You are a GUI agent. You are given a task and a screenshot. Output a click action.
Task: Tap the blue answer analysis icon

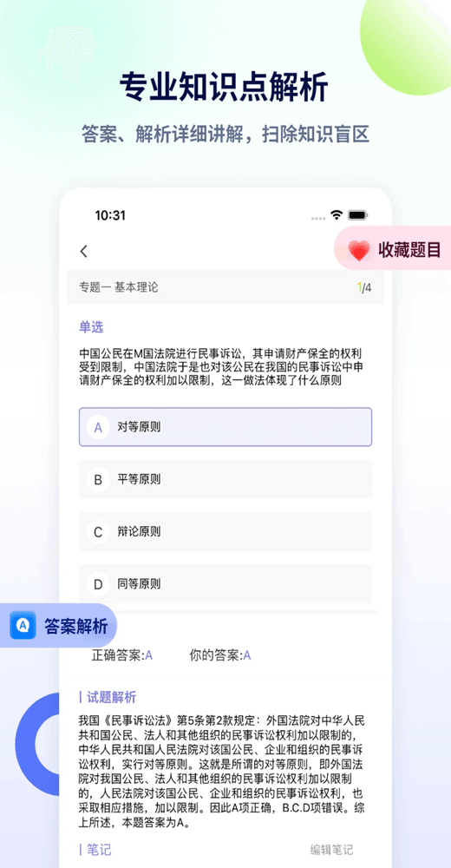point(23,625)
